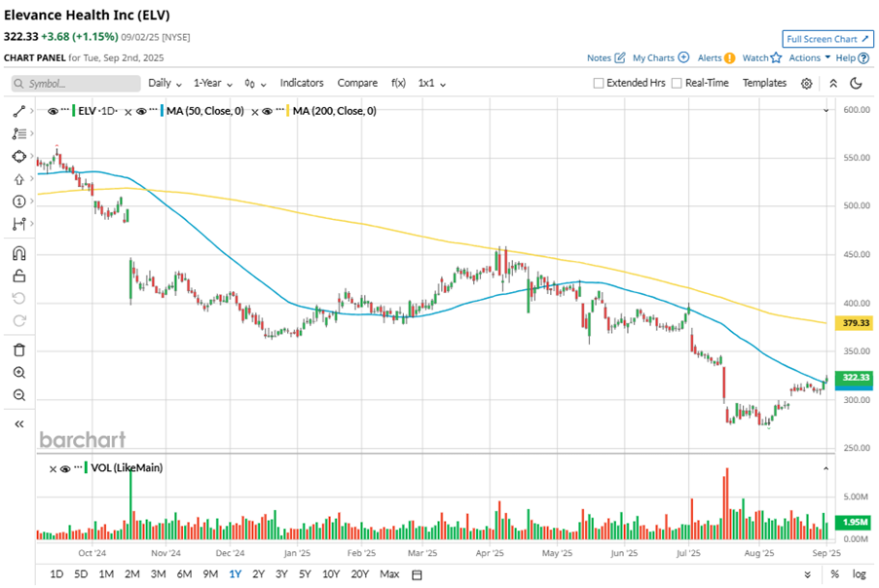Remove the VOL indicator pane
Viewport: 879px width, 588px height.
pyautogui.click(x=53, y=469)
